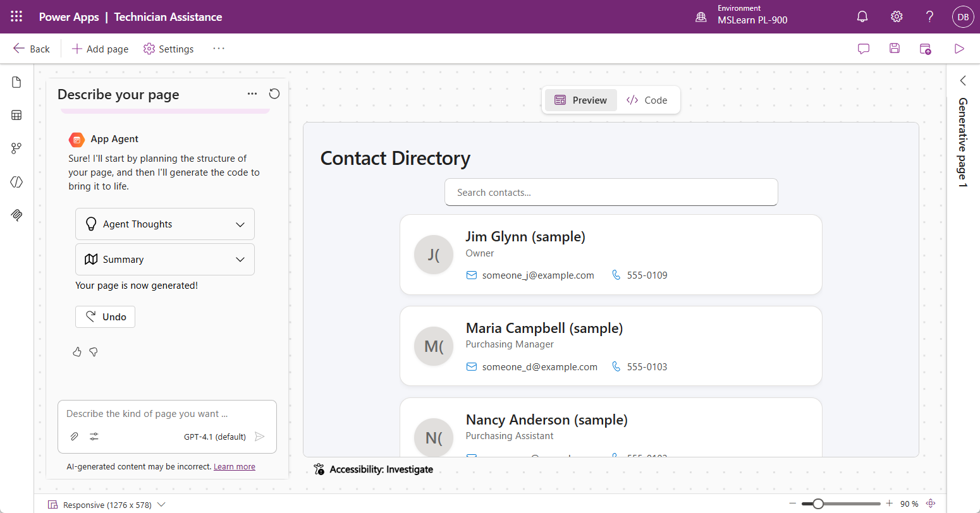Image resolution: width=980 pixels, height=513 pixels.
Task: Click the J( avatar circle
Action: [x=434, y=255]
